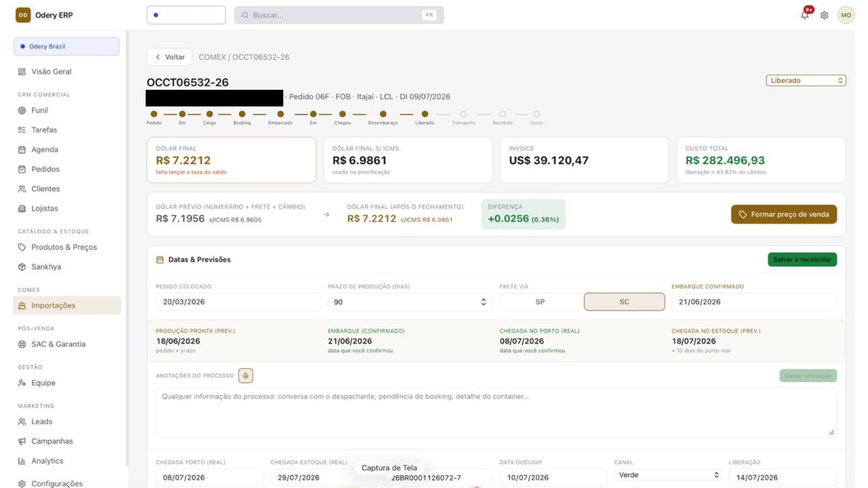Click the Embarque Confirmado date field
This screenshot has height=488, width=868.
(754, 302)
